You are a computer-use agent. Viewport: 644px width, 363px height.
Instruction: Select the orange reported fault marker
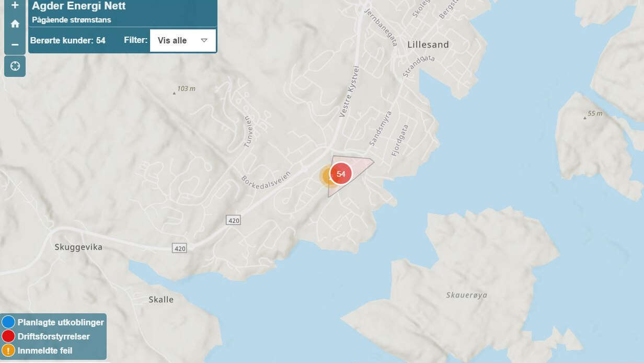[327, 176]
